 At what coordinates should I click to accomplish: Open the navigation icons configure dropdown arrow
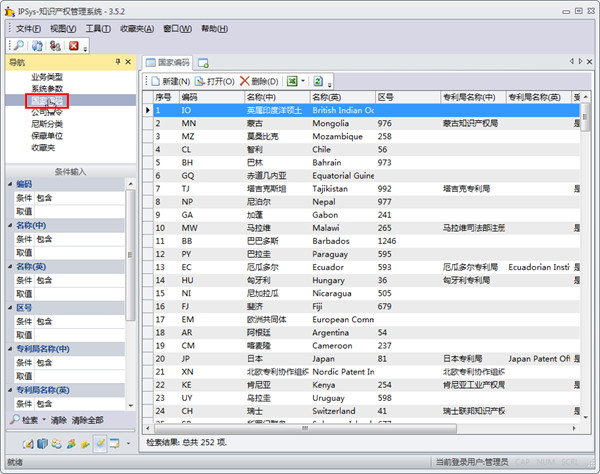coord(128,444)
